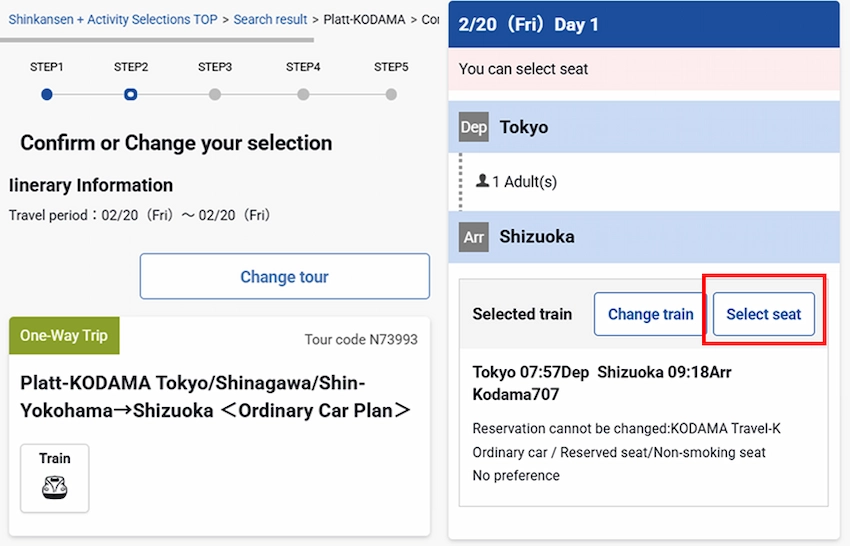Click the Shizuoka arrival station row
Image resolution: width=850 pixels, height=546 pixels.
point(644,237)
